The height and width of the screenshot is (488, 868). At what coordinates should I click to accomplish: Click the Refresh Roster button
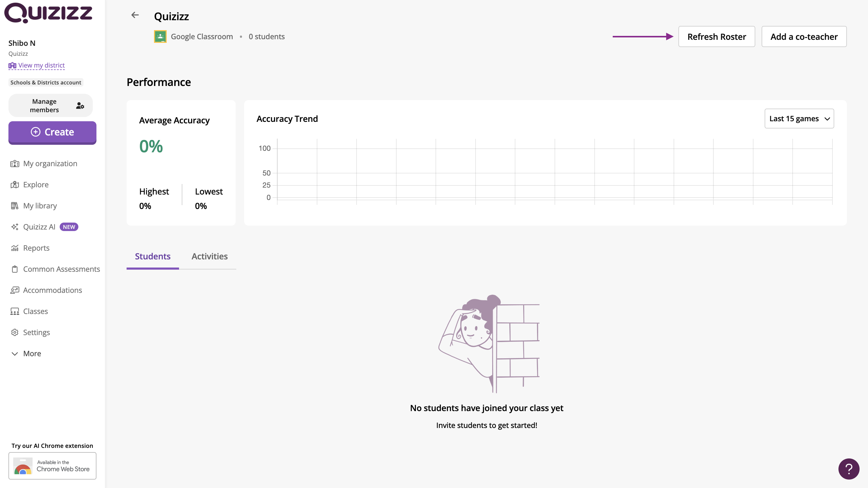coord(716,36)
